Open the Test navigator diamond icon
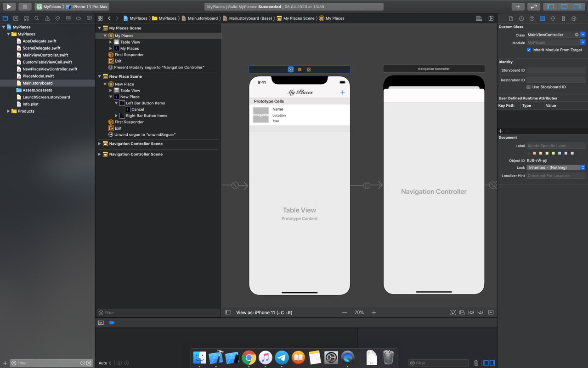 tap(58, 18)
